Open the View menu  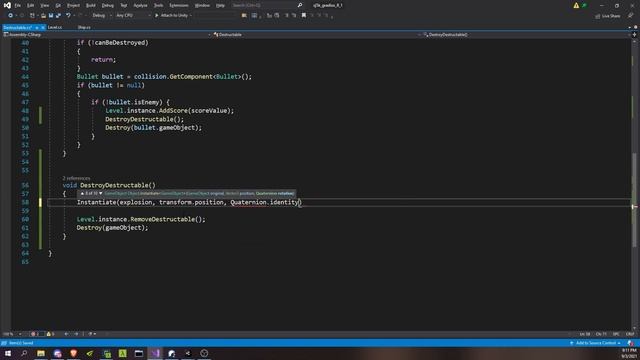(44, 6)
